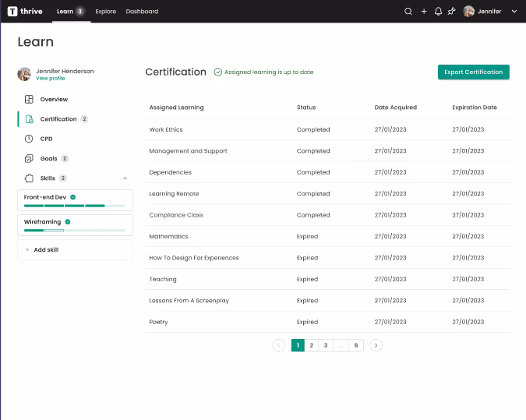Open the Dashboard tab
The image size is (526, 420).
pyautogui.click(x=142, y=12)
